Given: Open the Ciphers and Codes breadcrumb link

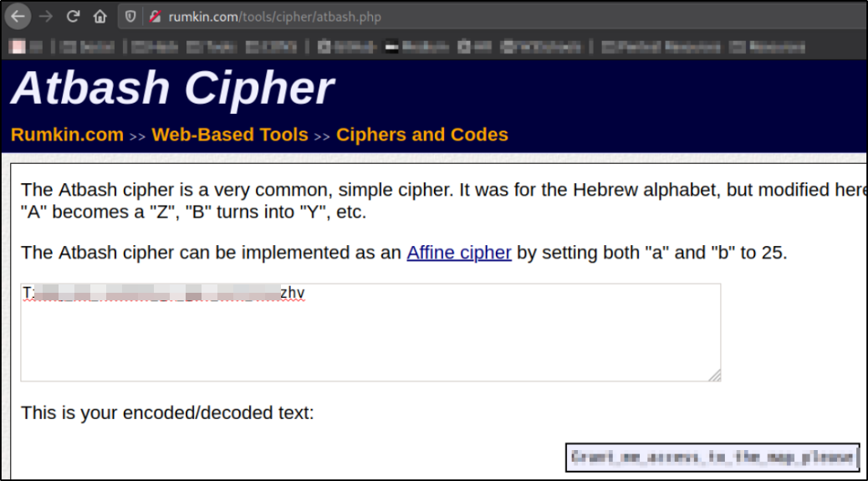Looking at the screenshot, I should click(x=421, y=135).
